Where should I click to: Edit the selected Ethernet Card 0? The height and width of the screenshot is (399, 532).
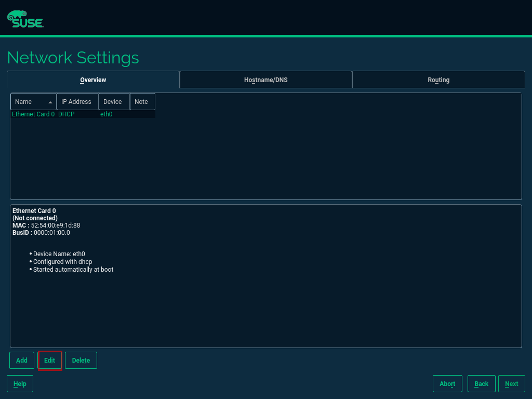point(49,360)
